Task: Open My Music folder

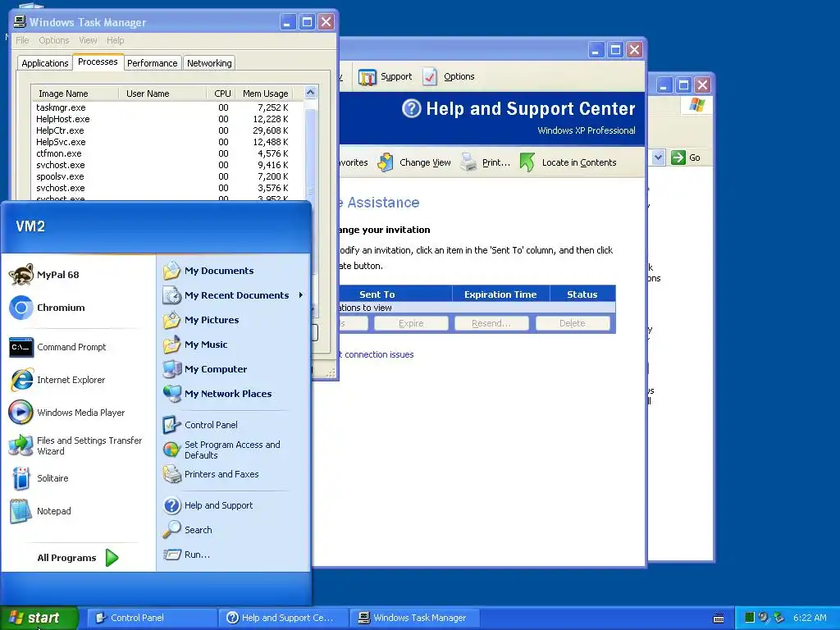Action: click(195, 345)
